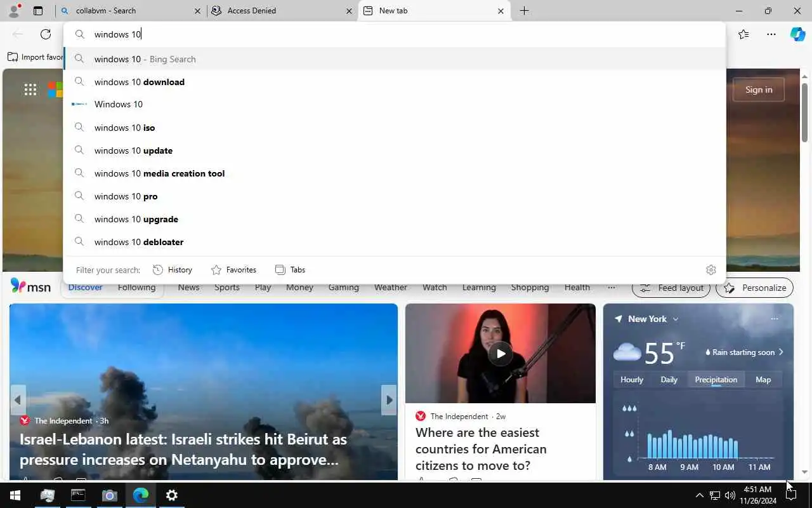Open Settings and more ellipsis menu
812x508 pixels.
coord(771,34)
